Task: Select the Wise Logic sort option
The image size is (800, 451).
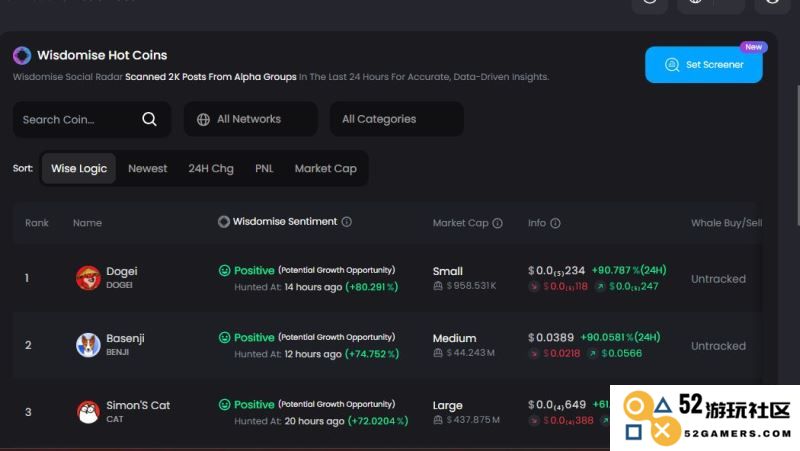Action: [79, 168]
